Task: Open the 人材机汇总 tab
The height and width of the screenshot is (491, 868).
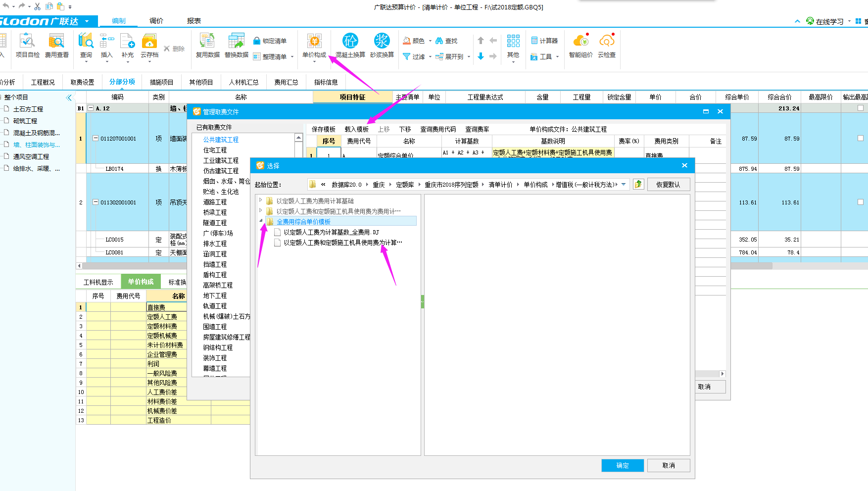Action: [x=244, y=82]
